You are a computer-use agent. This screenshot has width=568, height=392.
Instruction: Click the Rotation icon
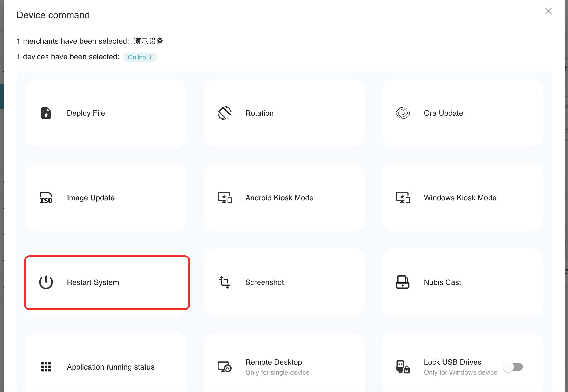[224, 113]
